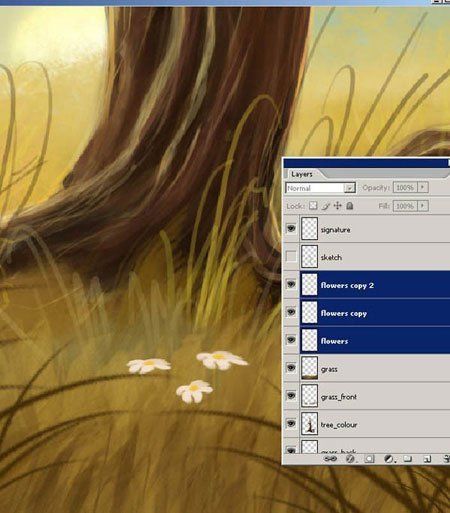Toggle Lock position move icon
450x513 pixels.
pyautogui.click(x=338, y=206)
